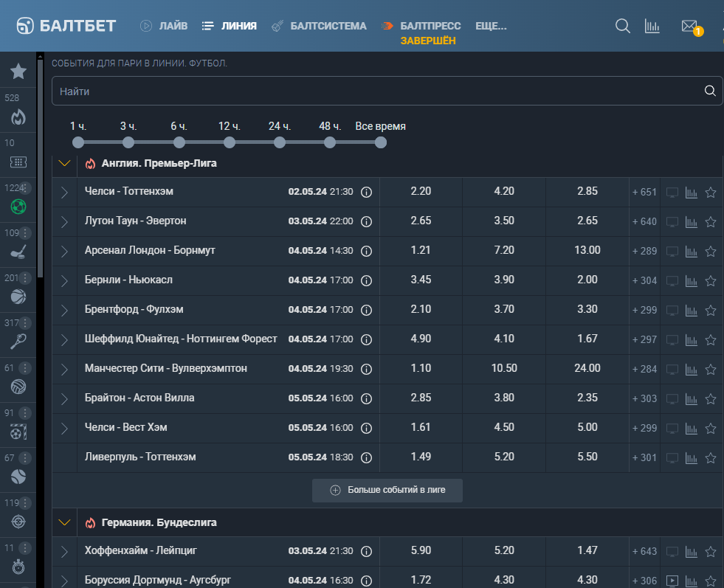Expand the Бернли - Ньюкасл match row

pyautogui.click(x=65, y=280)
